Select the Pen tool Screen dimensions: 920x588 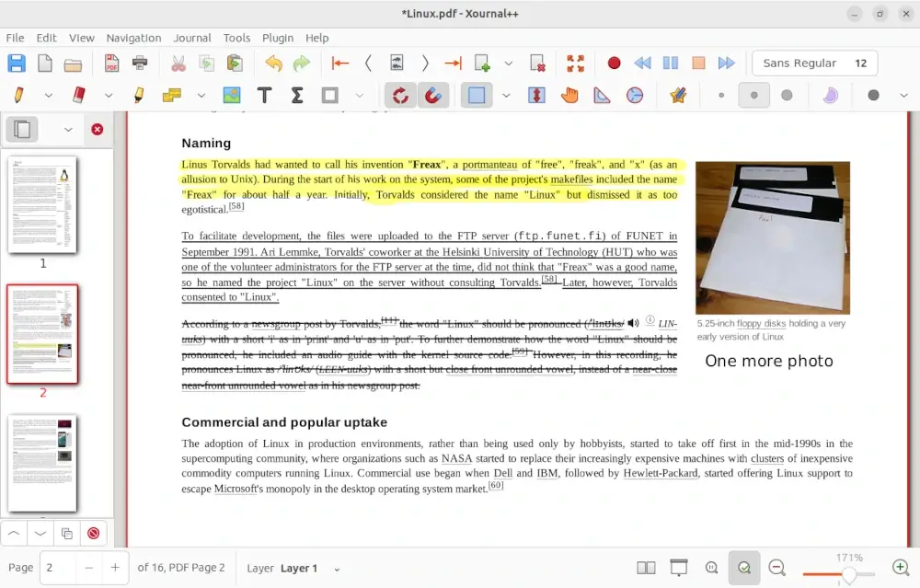(18, 95)
